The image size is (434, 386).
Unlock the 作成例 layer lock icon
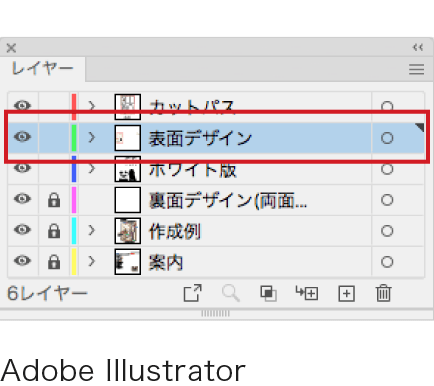[x=54, y=231]
